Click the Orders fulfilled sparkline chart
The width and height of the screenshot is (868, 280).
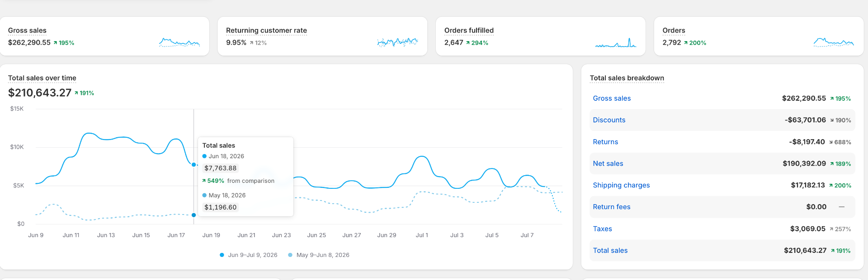tap(616, 42)
